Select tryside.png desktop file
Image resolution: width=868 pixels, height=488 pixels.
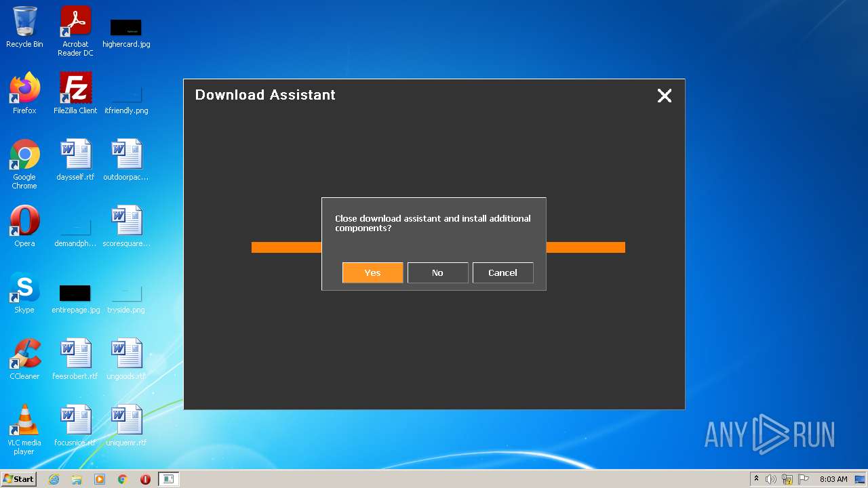[126, 298]
